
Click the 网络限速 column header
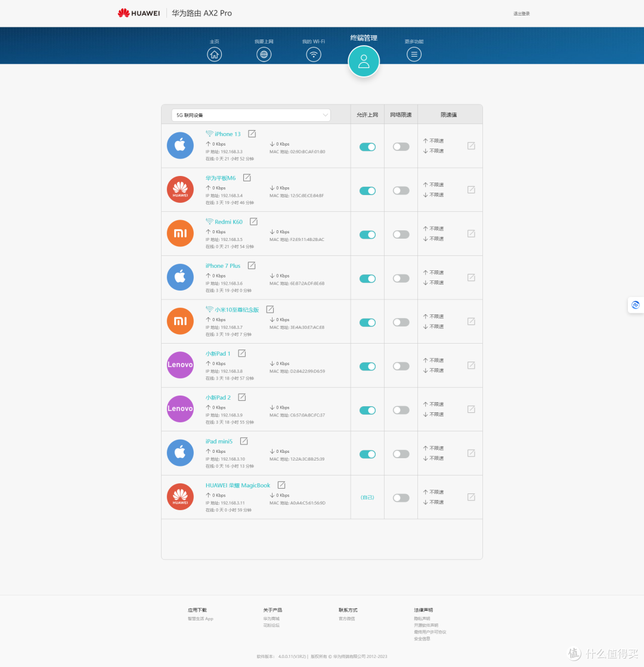(x=401, y=115)
